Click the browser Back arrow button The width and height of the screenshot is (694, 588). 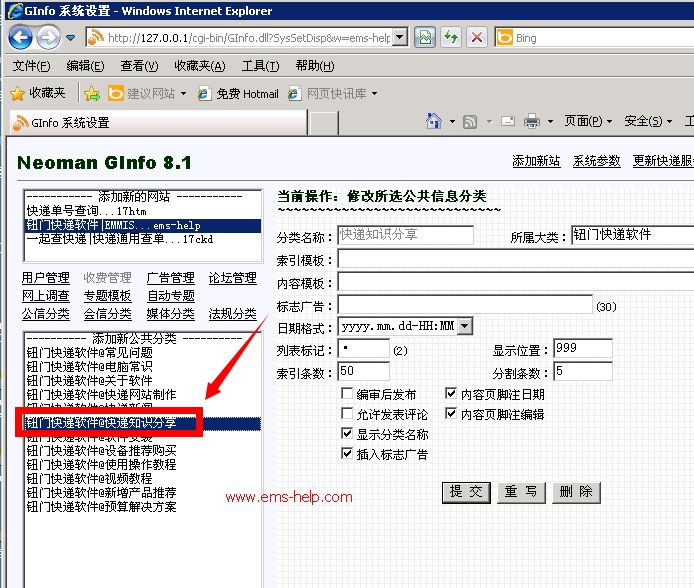(x=20, y=37)
